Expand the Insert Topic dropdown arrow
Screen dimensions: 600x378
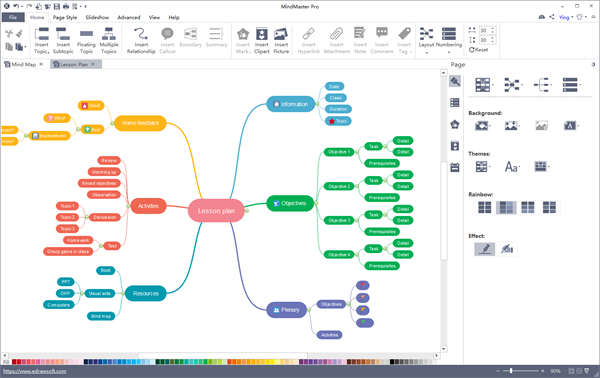(x=49, y=52)
